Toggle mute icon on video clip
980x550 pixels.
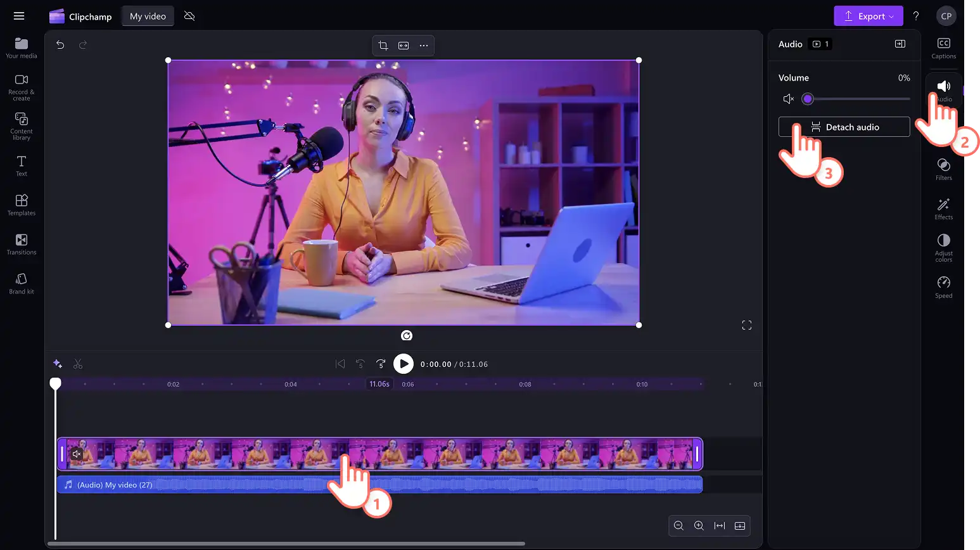tap(77, 454)
